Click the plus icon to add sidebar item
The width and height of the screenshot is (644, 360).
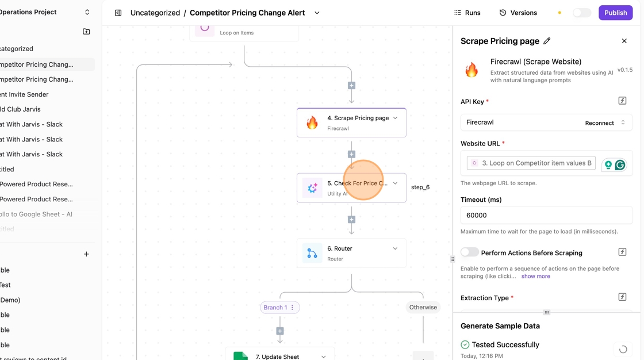click(86, 254)
